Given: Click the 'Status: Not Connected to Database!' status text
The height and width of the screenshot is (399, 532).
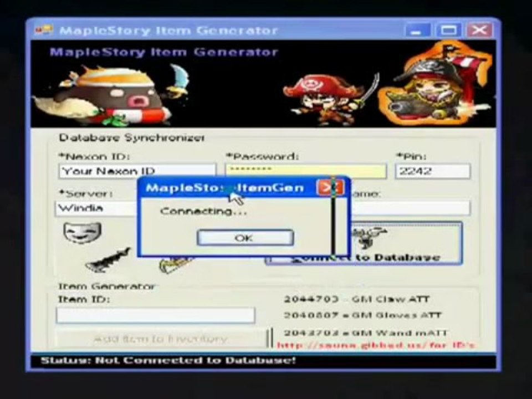Looking at the screenshot, I should (168, 360).
